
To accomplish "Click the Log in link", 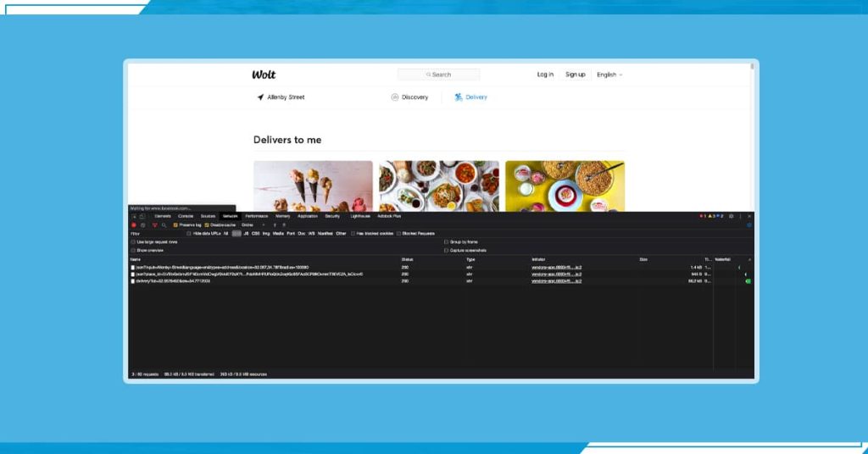I will 545,75.
